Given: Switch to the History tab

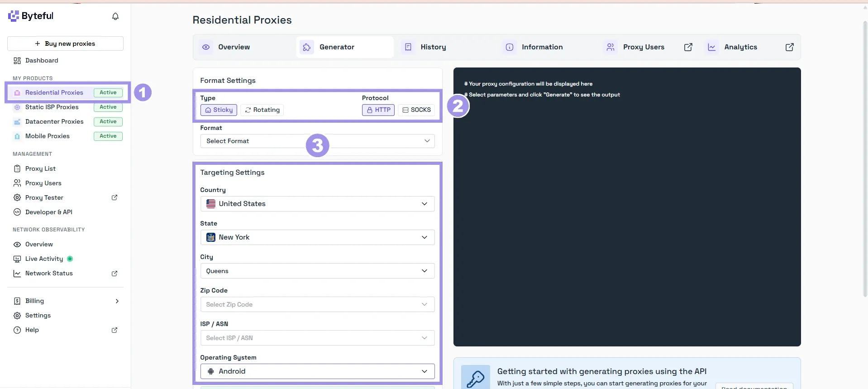Looking at the screenshot, I should click(x=446, y=47).
